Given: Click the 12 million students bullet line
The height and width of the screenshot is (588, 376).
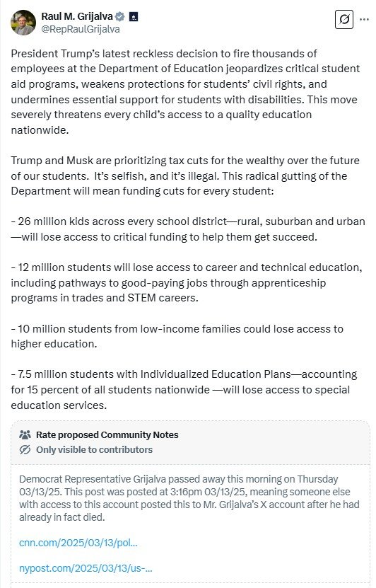Looking at the screenshot, I should [x=187, y=283].
